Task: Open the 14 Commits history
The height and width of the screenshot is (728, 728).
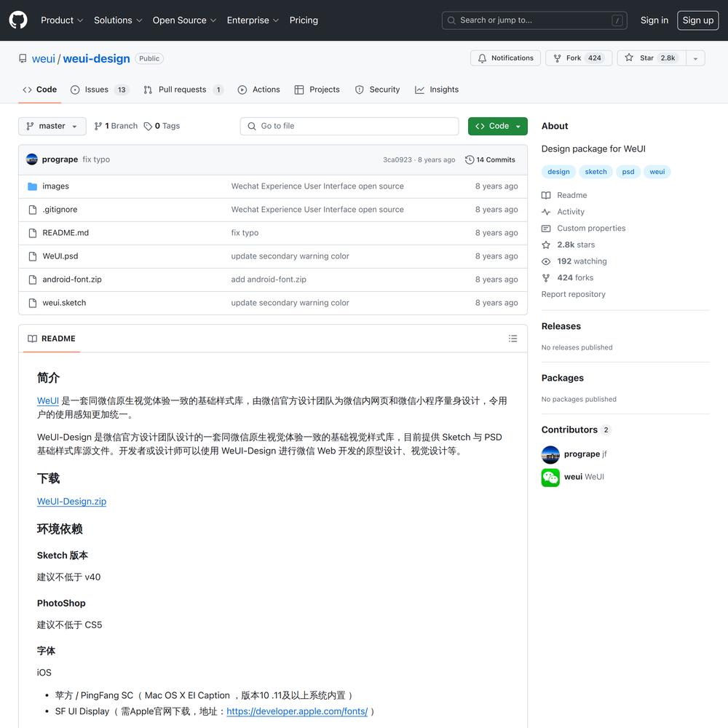Action: click(490, 159)
